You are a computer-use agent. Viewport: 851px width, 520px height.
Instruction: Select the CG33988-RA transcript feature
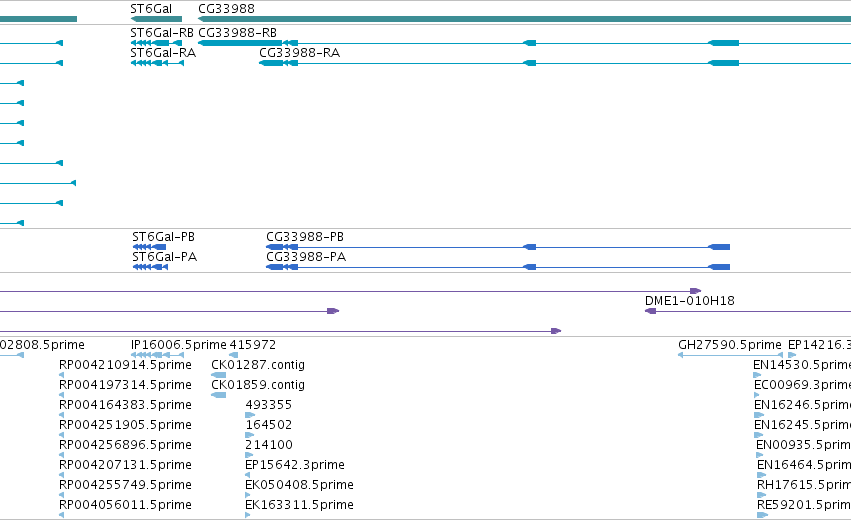(x=555, y=63)
